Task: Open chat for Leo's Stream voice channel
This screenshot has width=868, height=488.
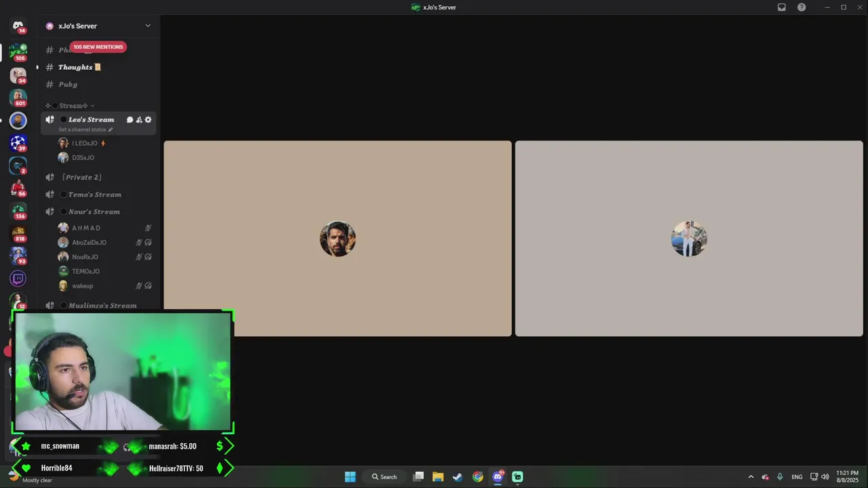Action: [130, 120]
